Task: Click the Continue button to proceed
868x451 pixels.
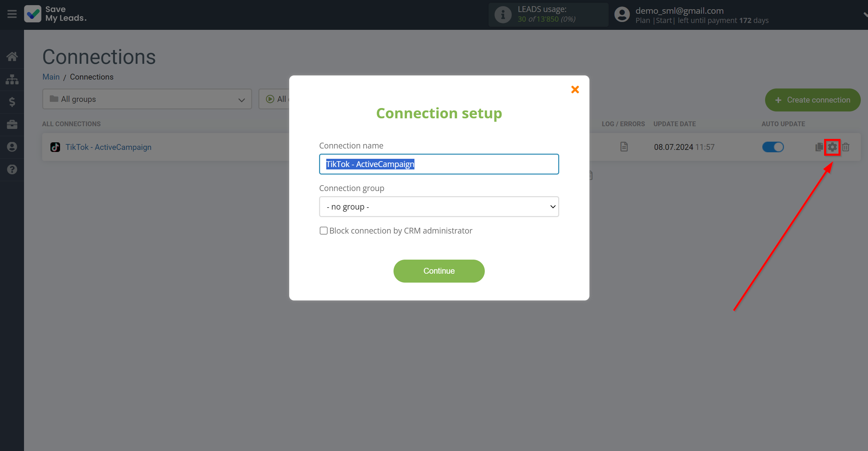Action: tap(439, 271)
